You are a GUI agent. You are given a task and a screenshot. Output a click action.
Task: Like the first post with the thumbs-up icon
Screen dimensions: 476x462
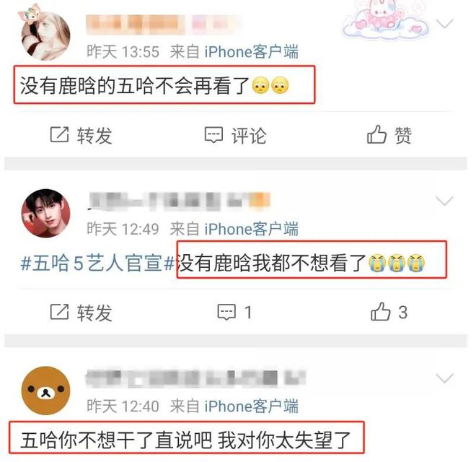[x=376, y=134]
